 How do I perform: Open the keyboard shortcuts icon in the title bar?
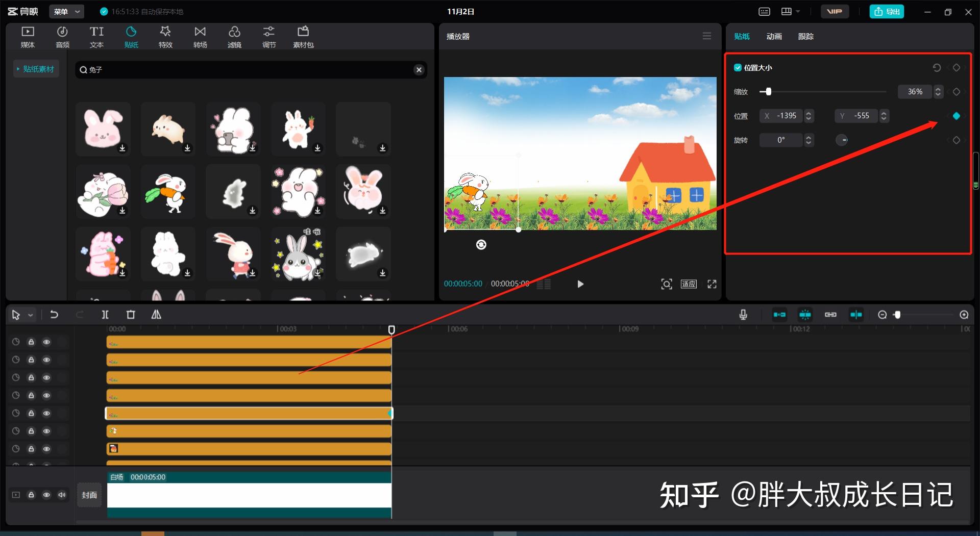click(764, 11)
